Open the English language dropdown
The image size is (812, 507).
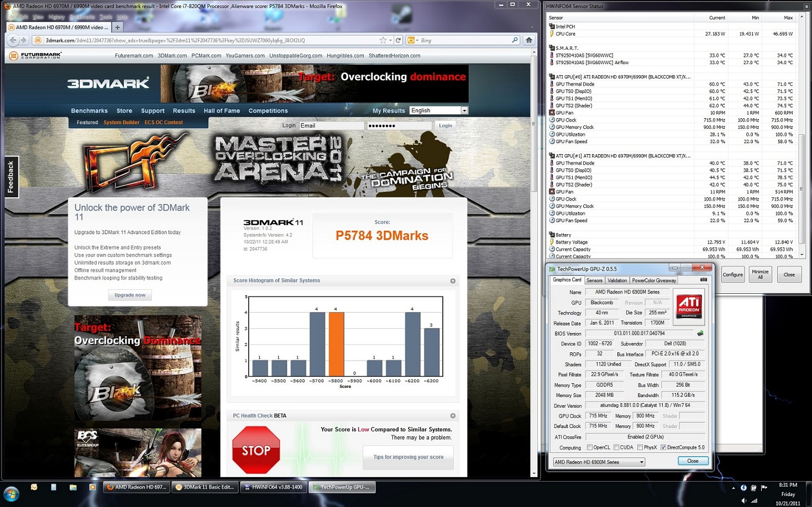(x=439, y=110)
